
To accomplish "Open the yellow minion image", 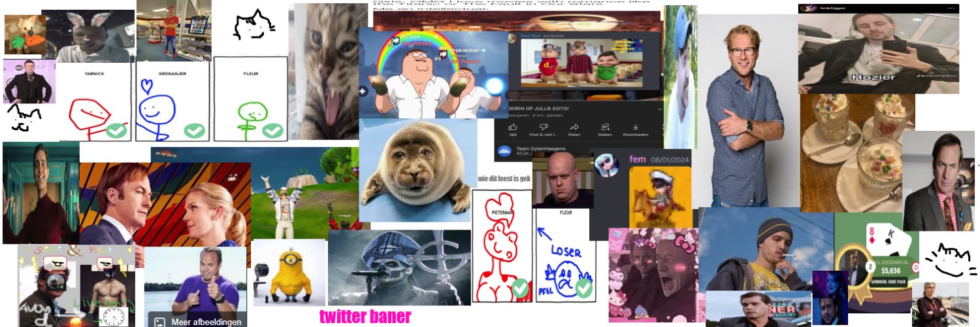I will (289, 273).
